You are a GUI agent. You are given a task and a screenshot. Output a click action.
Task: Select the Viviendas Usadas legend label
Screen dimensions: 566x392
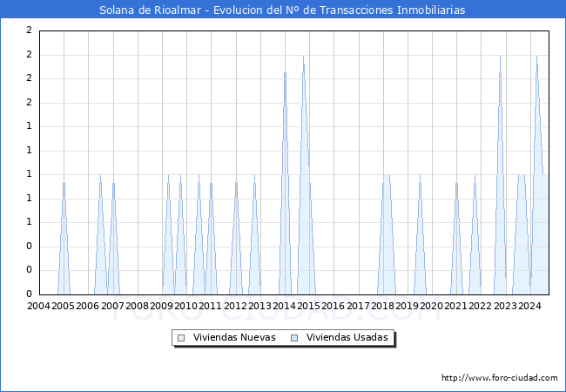tap(347, 337)
